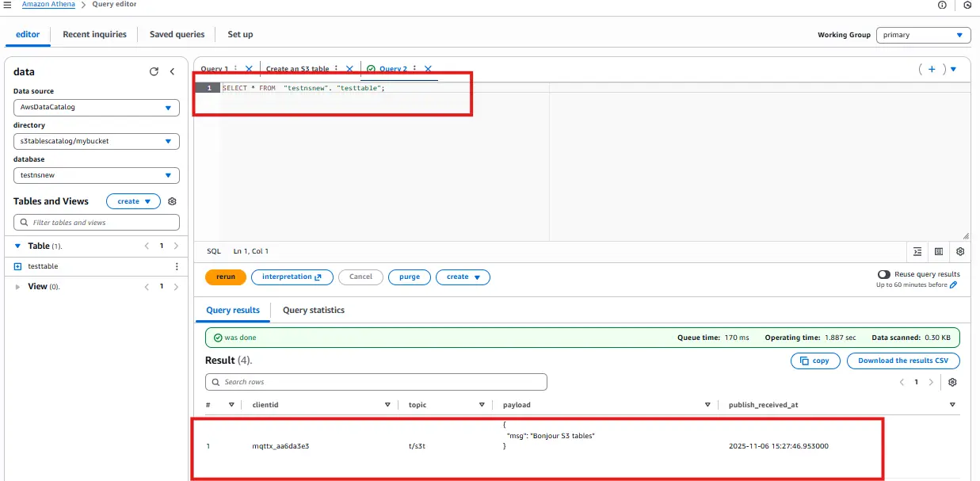
Task: Expand the testtable columns
Action: tap(18, 266)
